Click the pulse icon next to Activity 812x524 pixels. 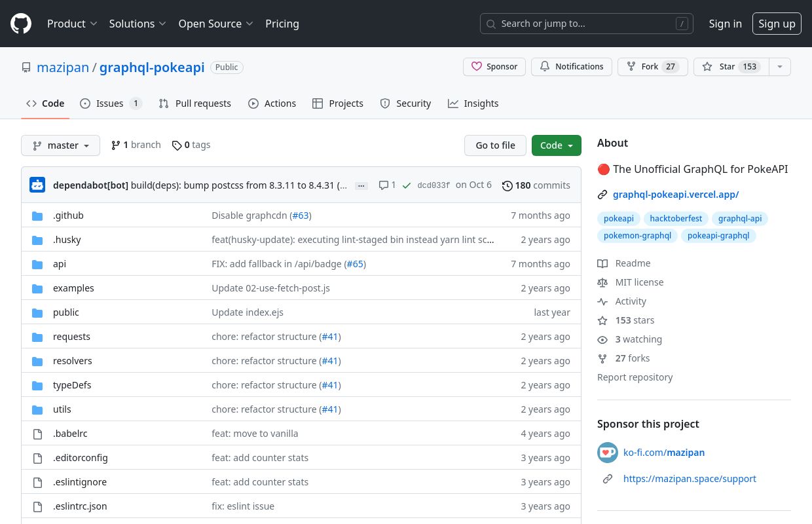602,301
